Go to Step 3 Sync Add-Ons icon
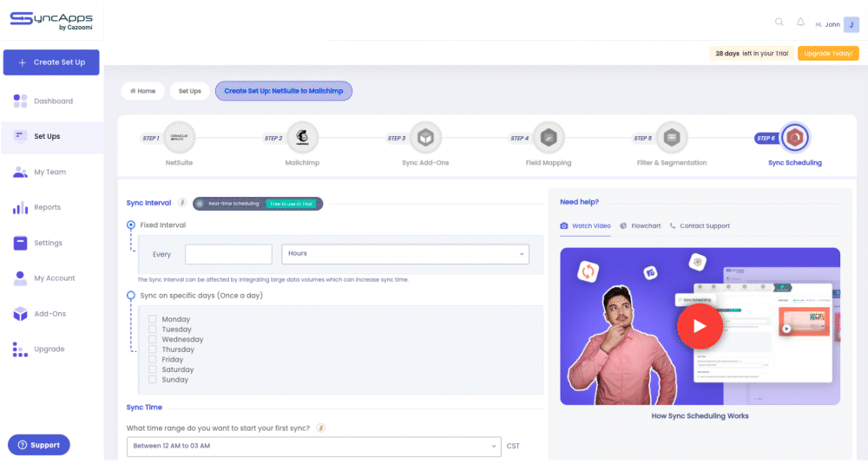The image size is (868, 470). (x=425, y=137)
